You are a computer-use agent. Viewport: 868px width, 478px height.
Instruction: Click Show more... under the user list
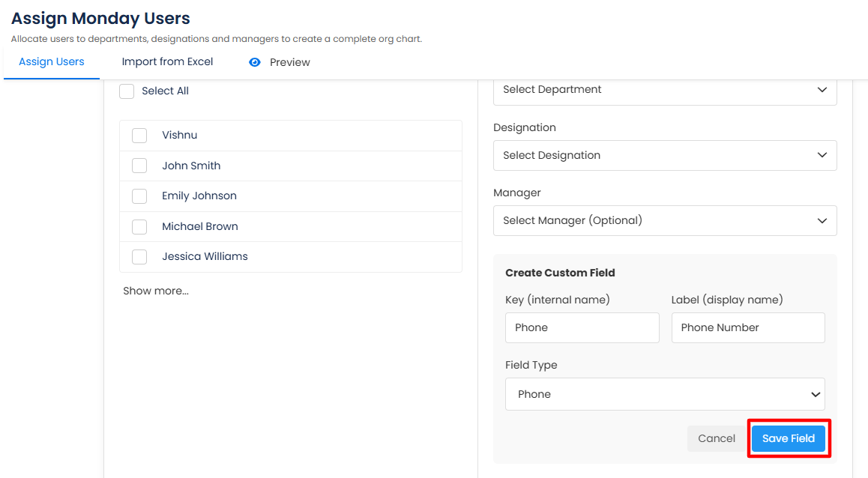click(156, 291)
